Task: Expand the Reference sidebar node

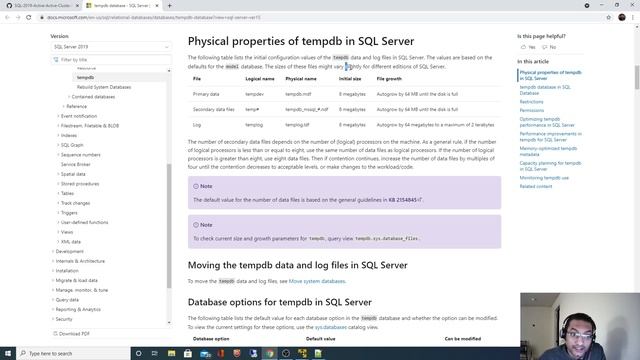Action: [x=64, y=107]
